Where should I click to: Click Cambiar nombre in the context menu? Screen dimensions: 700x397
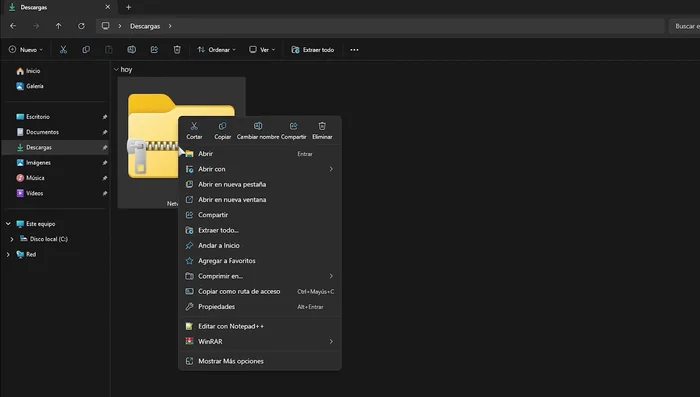tap(258, 131)
